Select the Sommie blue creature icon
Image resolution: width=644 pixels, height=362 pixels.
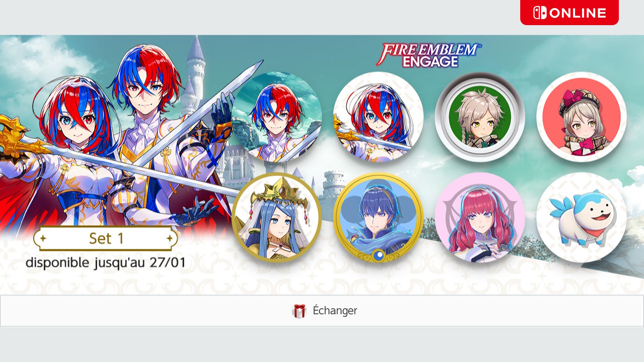point(582,218)
